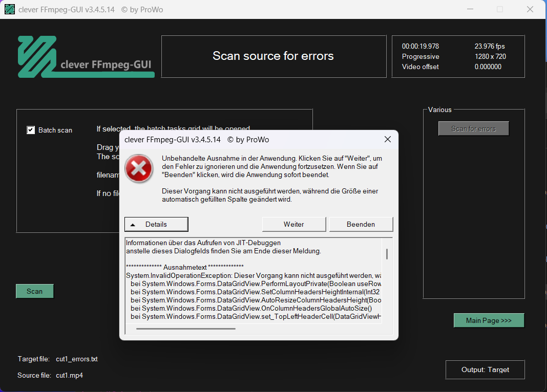Click the 'Ausnahmetext' header line in details
547x392 pixels.
coord(185,267)
